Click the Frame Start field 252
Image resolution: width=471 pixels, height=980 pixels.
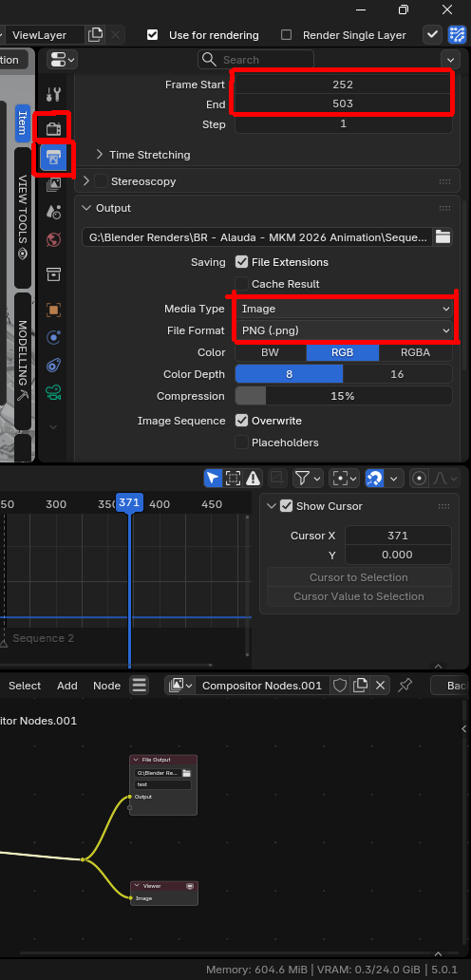[x=344, y=84]
